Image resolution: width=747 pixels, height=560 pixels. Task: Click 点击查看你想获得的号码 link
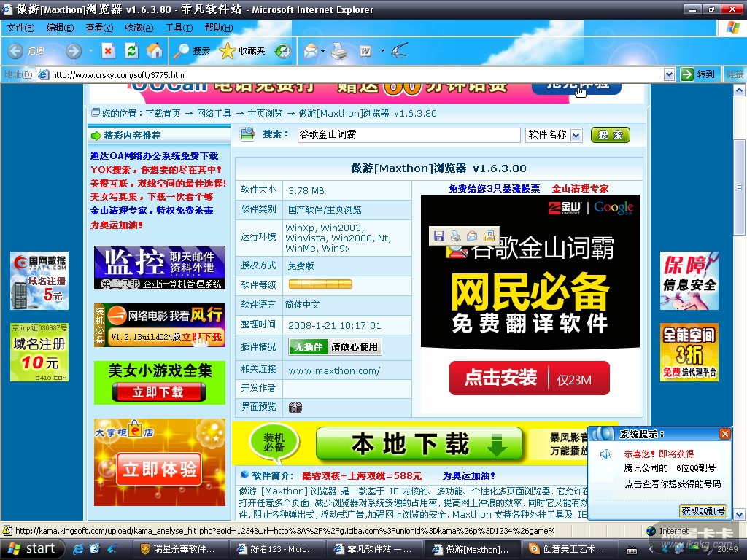(673, 484)
